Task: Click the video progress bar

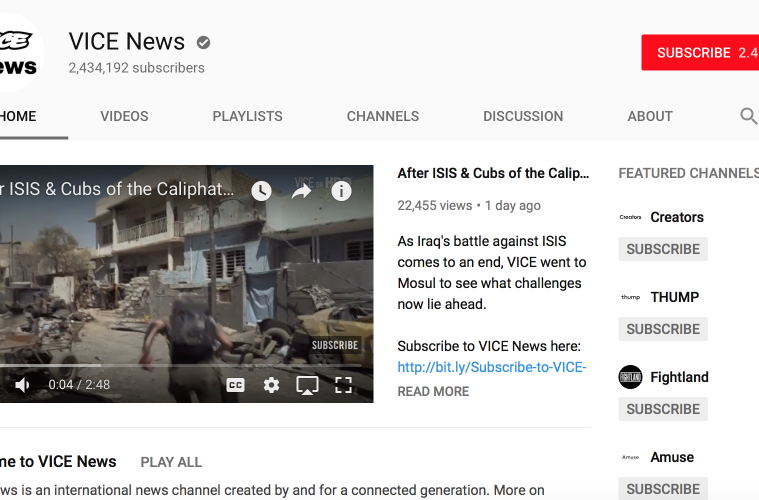Action: tap(181, 365)
